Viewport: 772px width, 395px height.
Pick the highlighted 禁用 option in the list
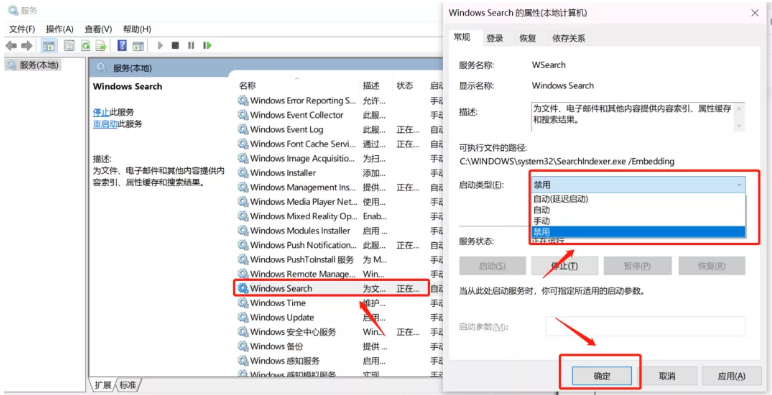pos(639,231)
